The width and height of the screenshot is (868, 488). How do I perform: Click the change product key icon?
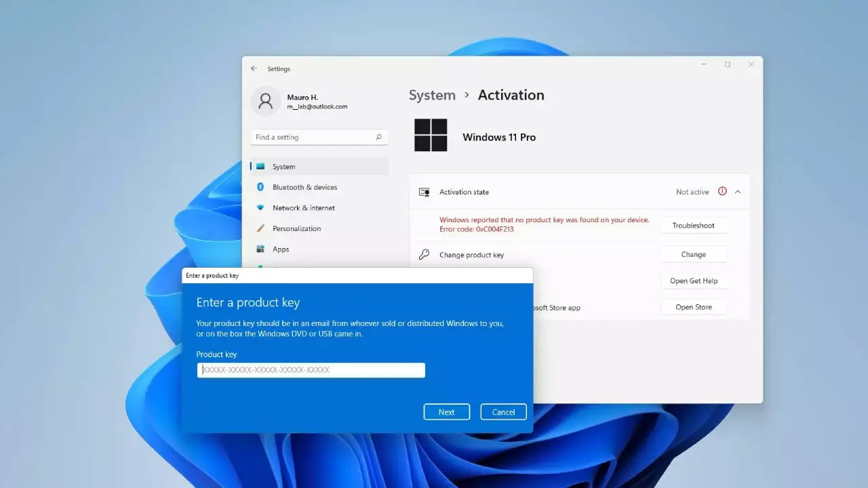(x=425, y=255)
